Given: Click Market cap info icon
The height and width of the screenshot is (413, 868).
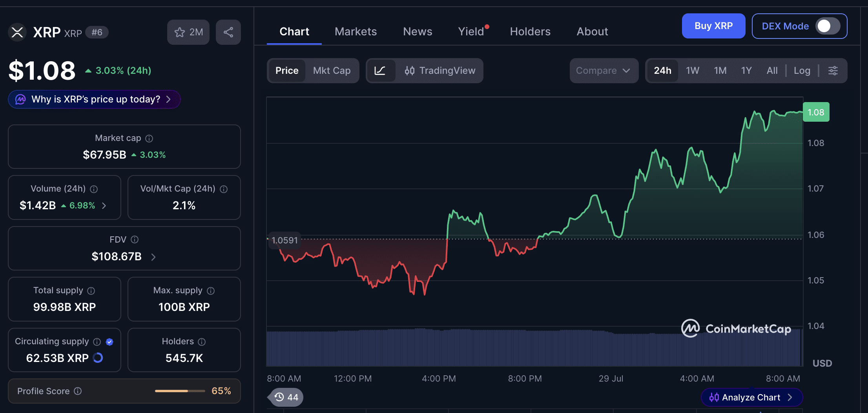Looking at the screenshot, I should 149,139.
